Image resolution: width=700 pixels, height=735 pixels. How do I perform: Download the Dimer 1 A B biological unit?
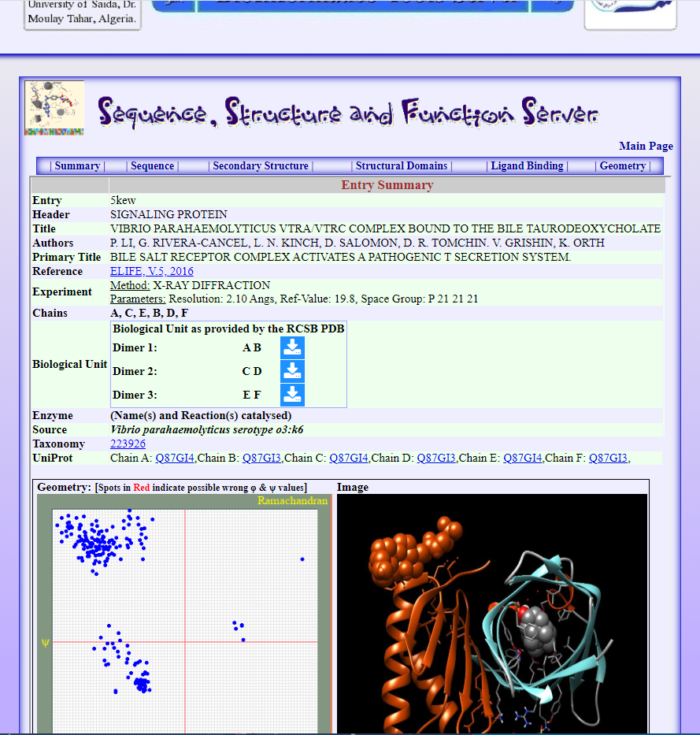coord(292,348)
